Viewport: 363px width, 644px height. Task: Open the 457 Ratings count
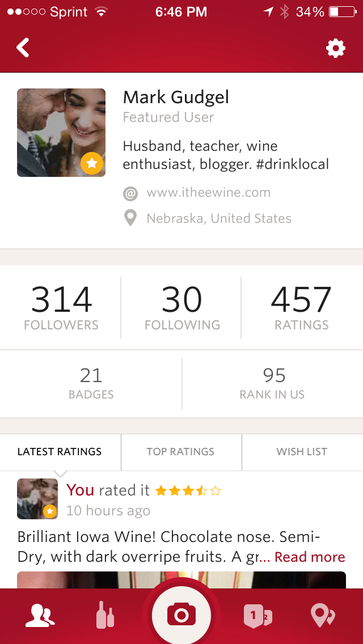pos(301,308)
